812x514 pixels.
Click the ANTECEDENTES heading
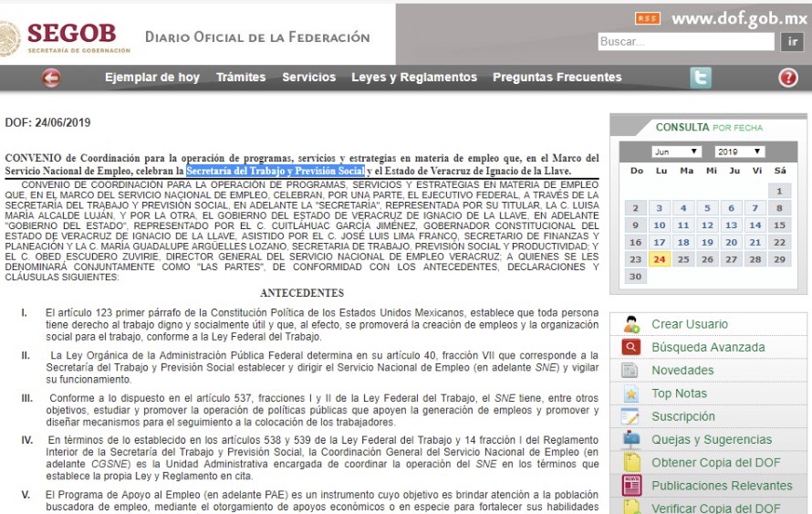[x=302, y=293]
